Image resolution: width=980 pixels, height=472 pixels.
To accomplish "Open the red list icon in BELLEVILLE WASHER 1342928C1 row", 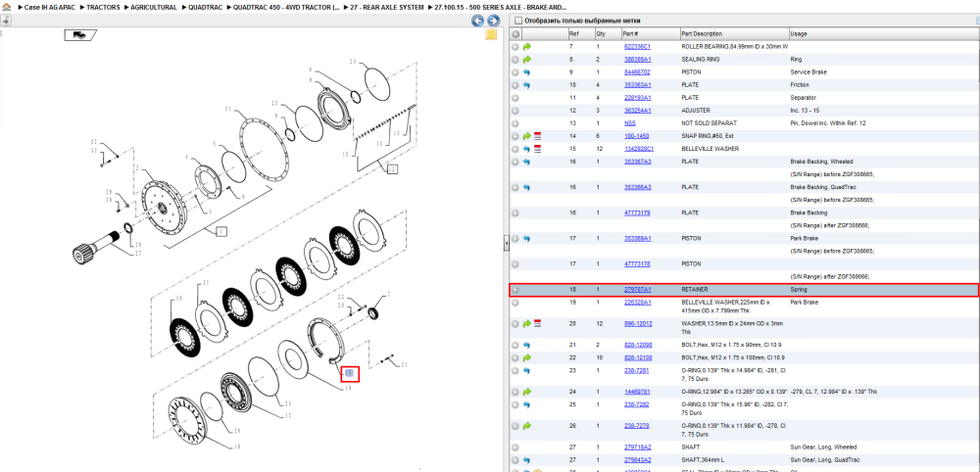I will click(537, 149).
